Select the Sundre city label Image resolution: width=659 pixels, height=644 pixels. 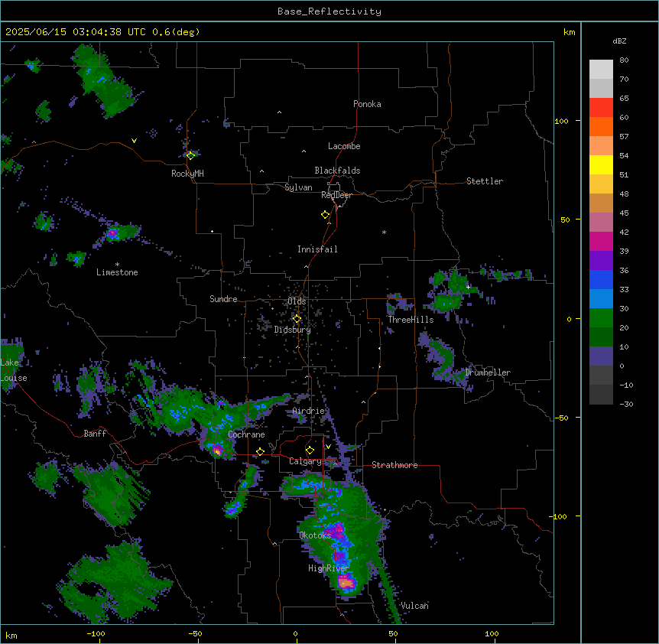[223, 299]
